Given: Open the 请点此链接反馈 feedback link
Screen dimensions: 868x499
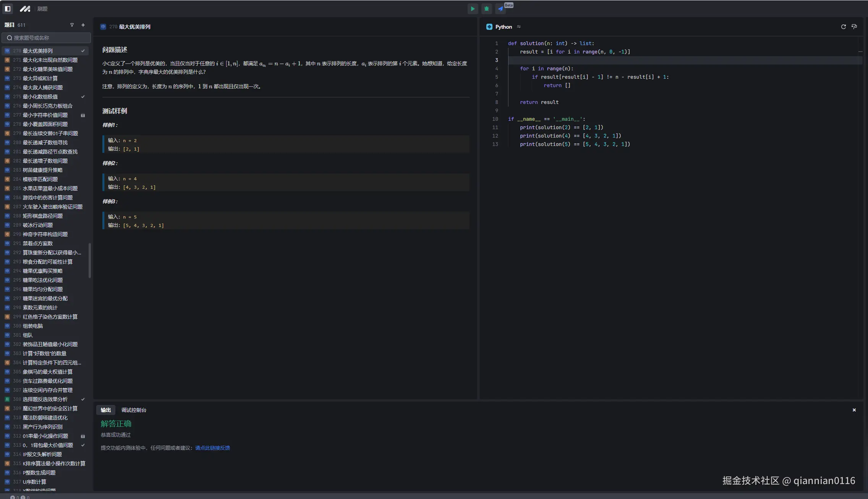Looking at the screenshot, I should (x=212, y=448).
